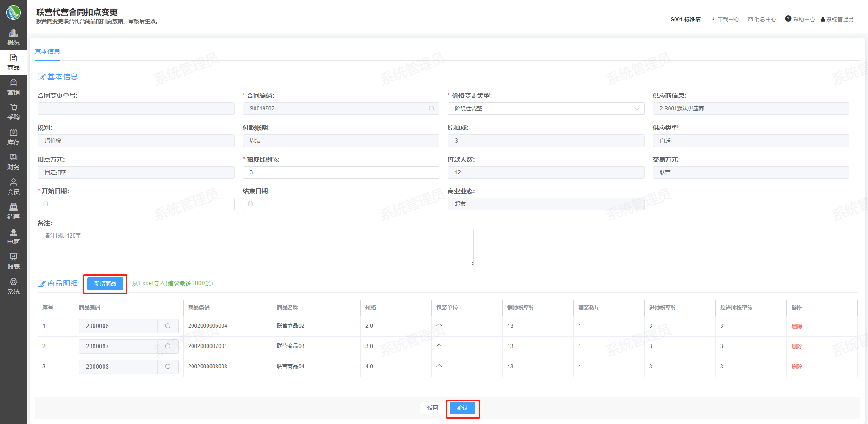
Task: Click the 新增商品 button
Action: [x=105, y=283]
